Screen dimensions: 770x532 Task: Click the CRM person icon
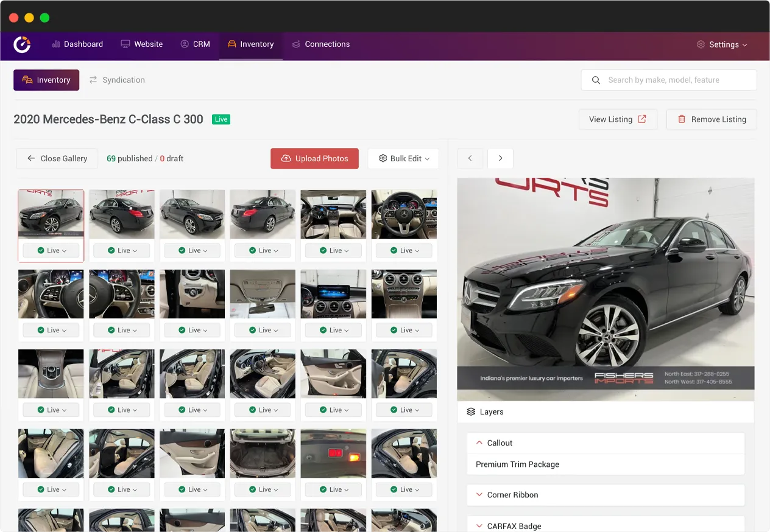[185, 44]
